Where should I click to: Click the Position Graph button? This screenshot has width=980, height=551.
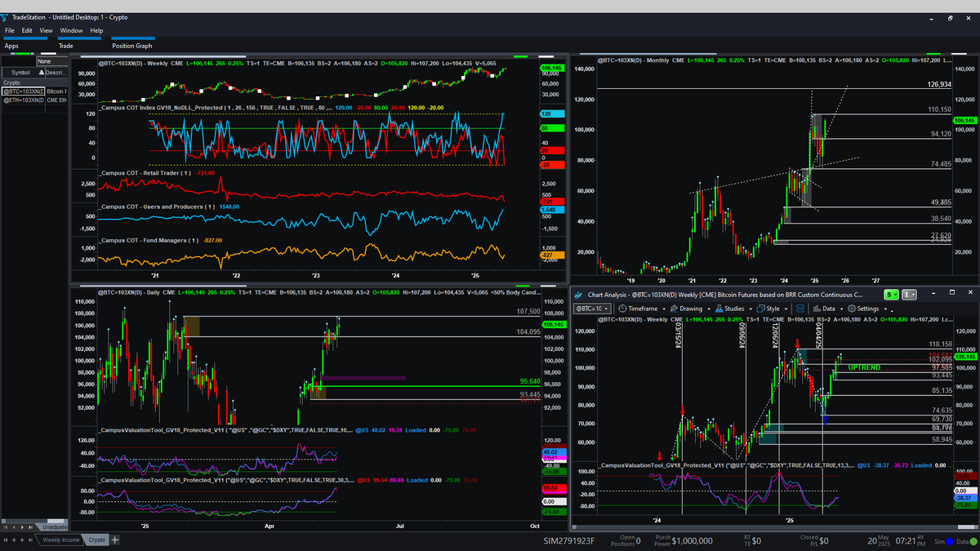[x=132, y=46]
